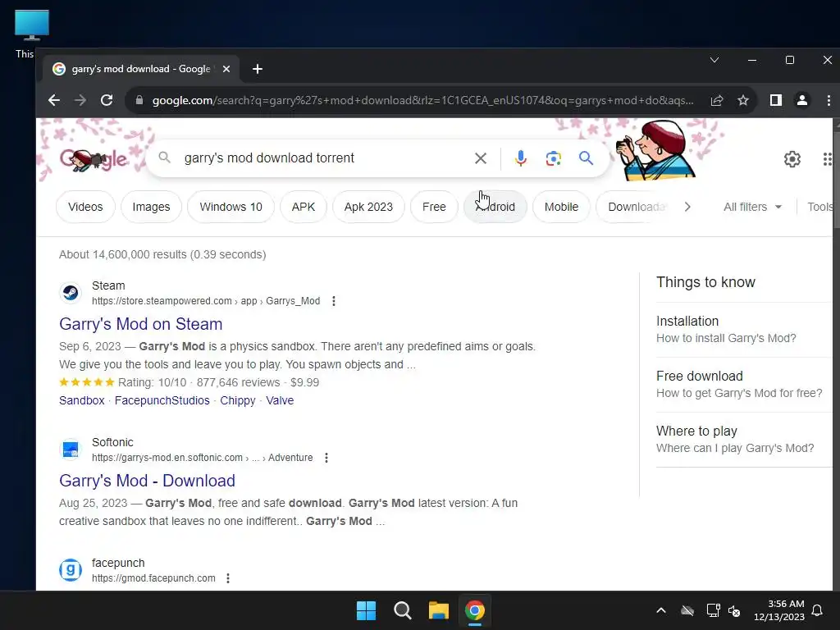Click the padlock site info icon
Viewport: 840px width, 630px height.
tap(139, 100)
